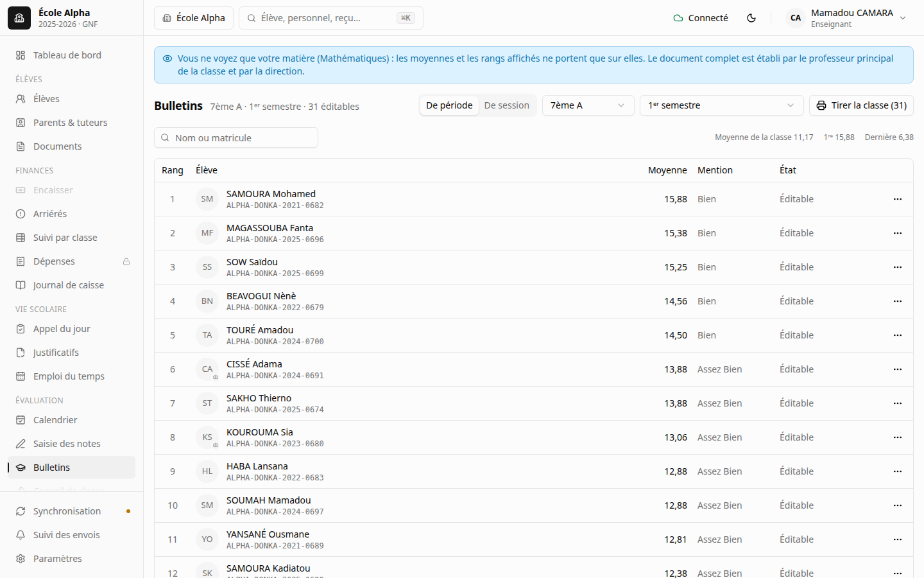The height and width of the screenshot is (578, 924).
Task: Open Appel du jour
Action: pyautogui.click(x=71, y=329)
